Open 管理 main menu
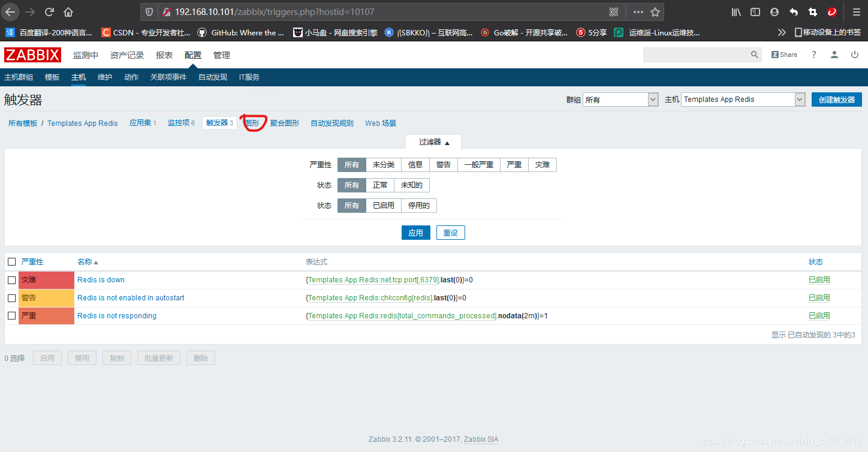 pyautogui.click(x=222, y=55)
